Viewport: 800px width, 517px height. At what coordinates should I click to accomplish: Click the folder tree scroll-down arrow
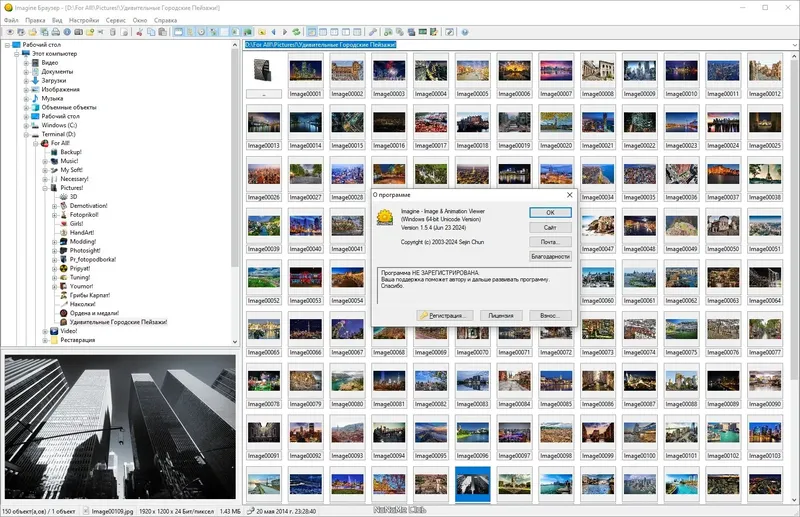235,342
